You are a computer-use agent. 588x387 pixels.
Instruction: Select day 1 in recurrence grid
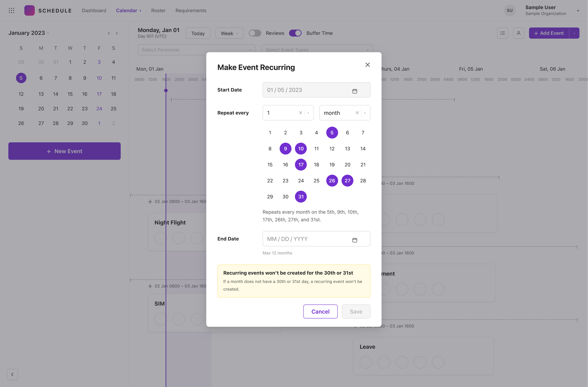[270, 133]
